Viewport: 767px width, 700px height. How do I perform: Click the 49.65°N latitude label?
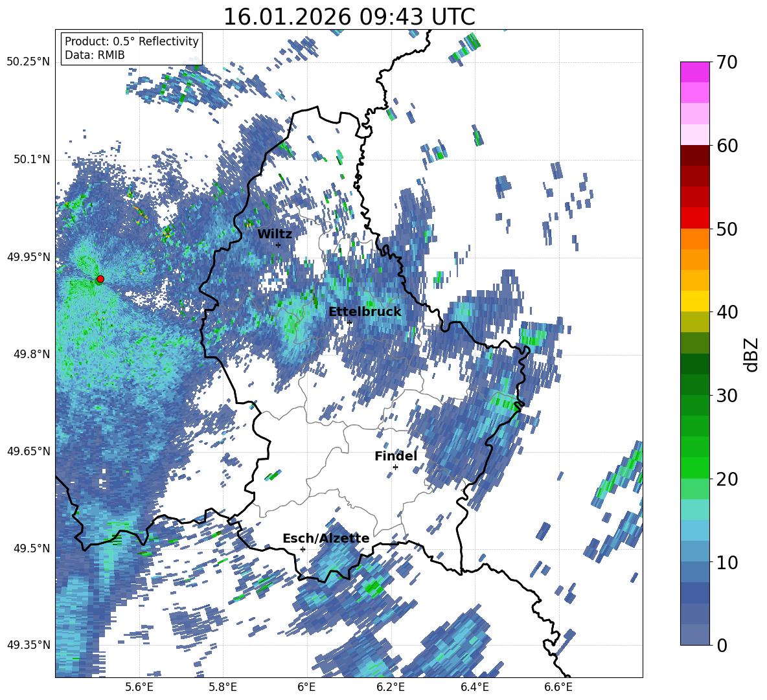coord(29,451)
